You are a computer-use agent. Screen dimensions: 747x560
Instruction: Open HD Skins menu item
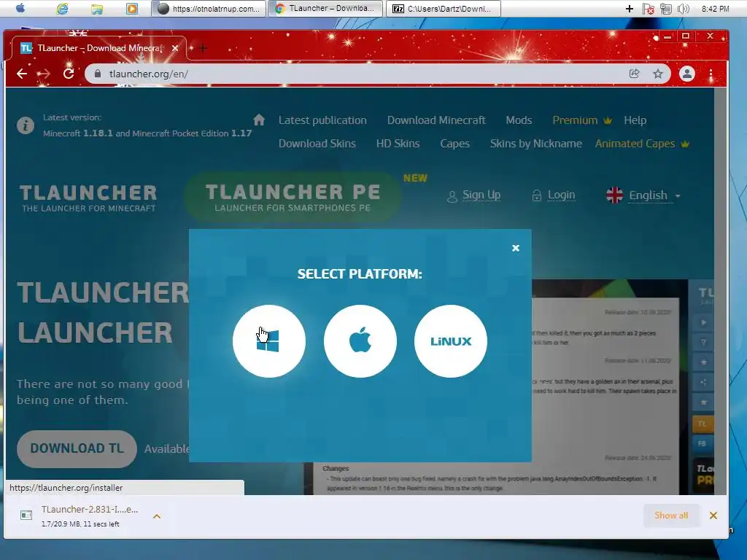(398, 144)
